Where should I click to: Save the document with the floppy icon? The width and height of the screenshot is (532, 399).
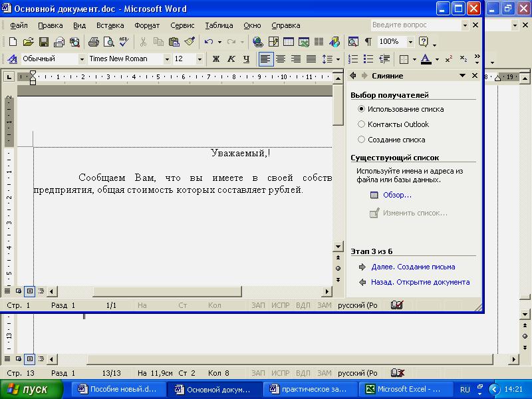tap(44, 42)
